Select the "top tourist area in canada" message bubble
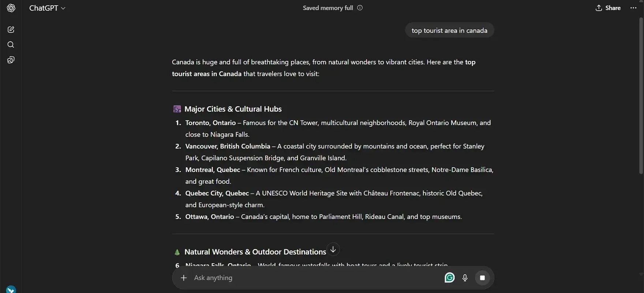This screenshot has height=293, width=644. coord(449,30)
